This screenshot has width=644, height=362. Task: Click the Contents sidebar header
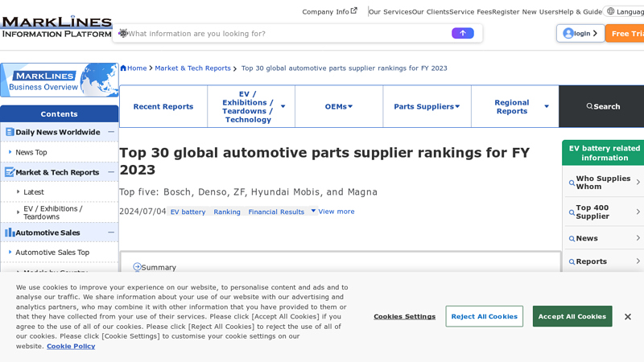(x=59, y=113)
